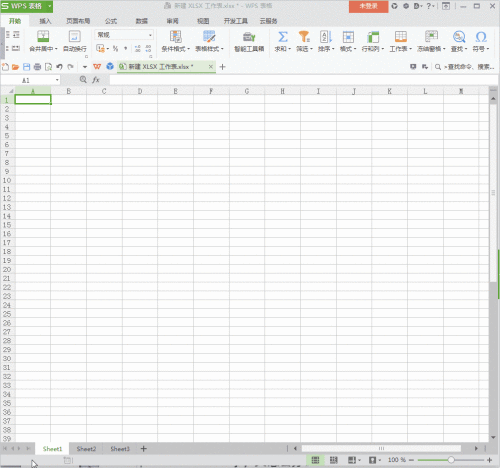This screenshot has width=500, height=468.
Task: Click the Print icon in quick toolbar
Action: click(37, 67)
